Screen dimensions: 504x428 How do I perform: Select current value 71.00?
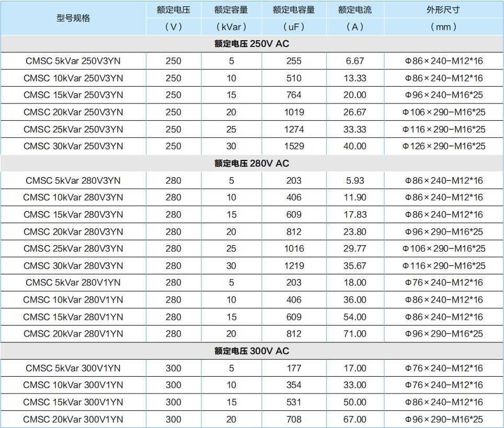coord(355,334)
